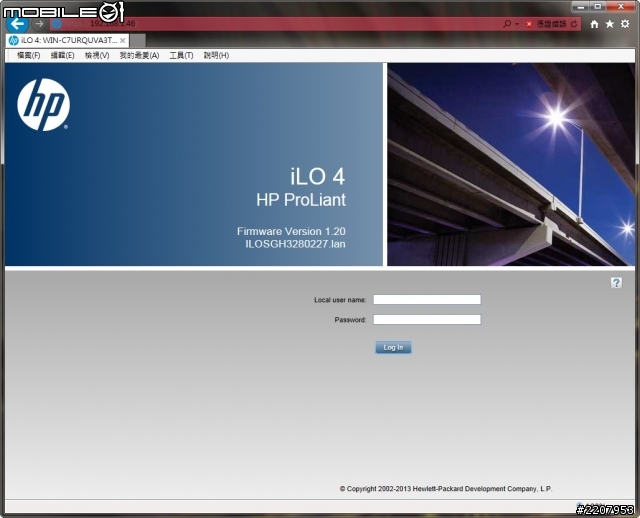Image resolution: width=640 pixels, height=518 pixels.
Task: Close the browser window
Action: (x=621, y=7)
